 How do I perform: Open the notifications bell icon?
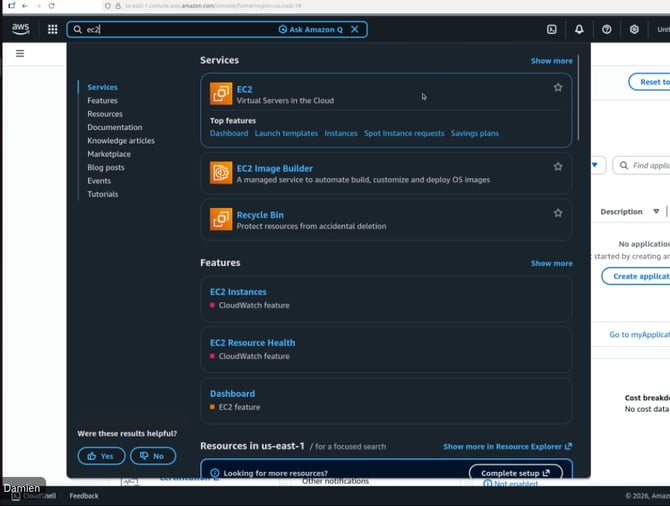pos(579,30)
